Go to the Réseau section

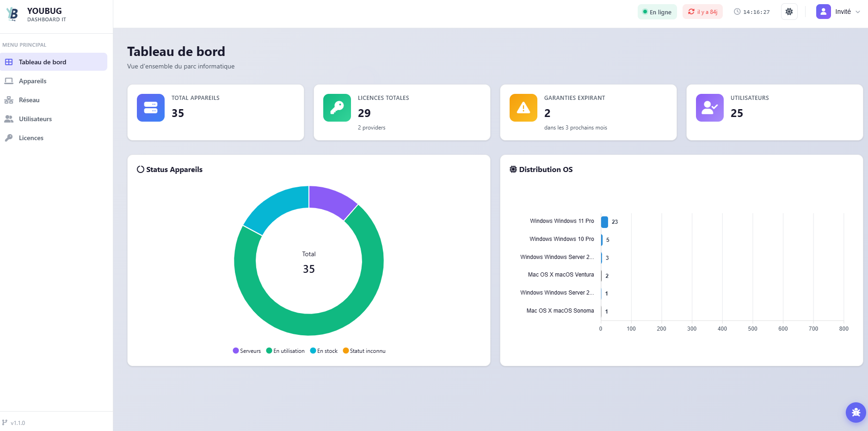coord(54,100)
